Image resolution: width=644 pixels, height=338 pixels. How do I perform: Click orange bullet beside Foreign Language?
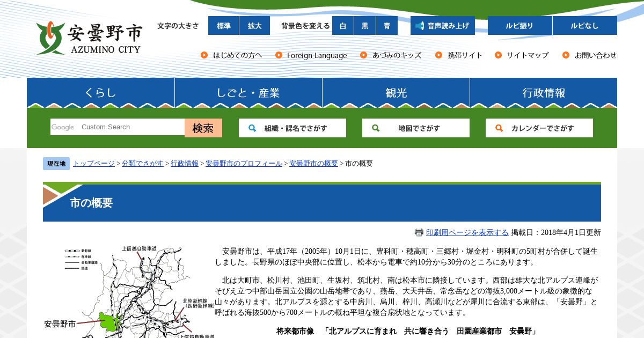click(279, 55)
